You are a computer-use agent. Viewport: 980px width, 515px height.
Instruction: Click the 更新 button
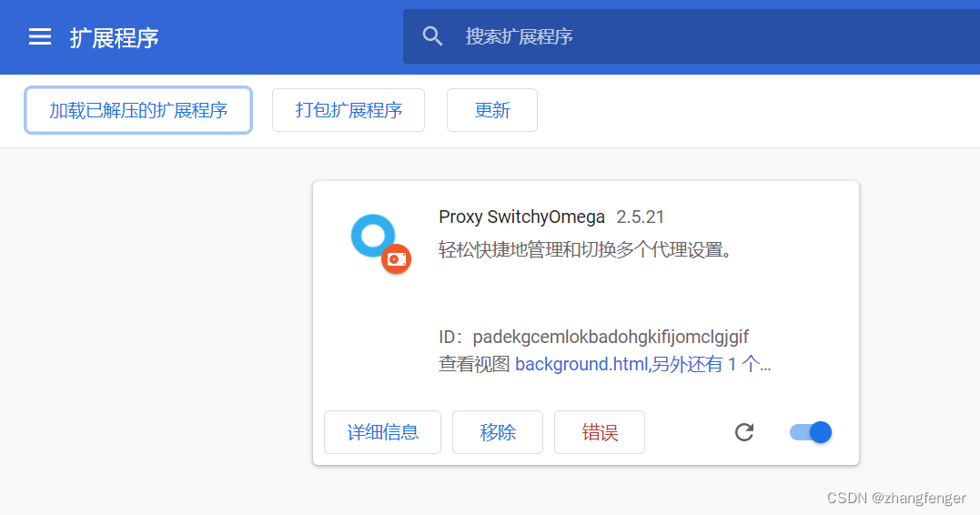point(492,110)
